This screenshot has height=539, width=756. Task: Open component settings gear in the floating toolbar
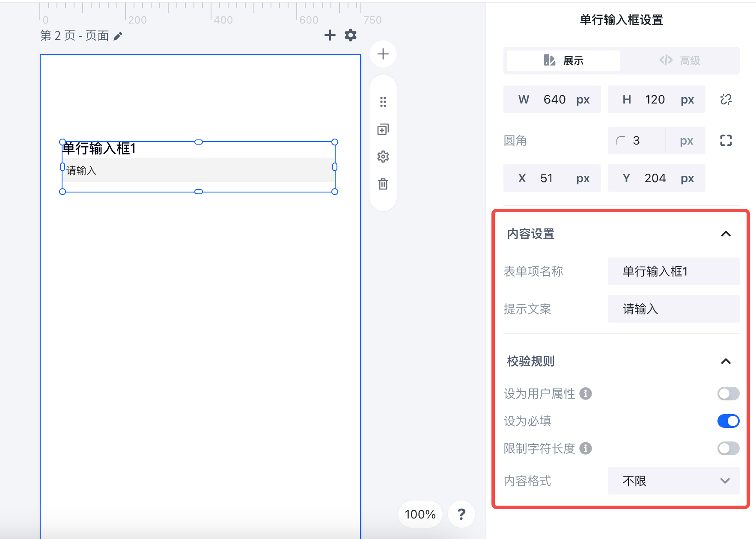[383, 157]
